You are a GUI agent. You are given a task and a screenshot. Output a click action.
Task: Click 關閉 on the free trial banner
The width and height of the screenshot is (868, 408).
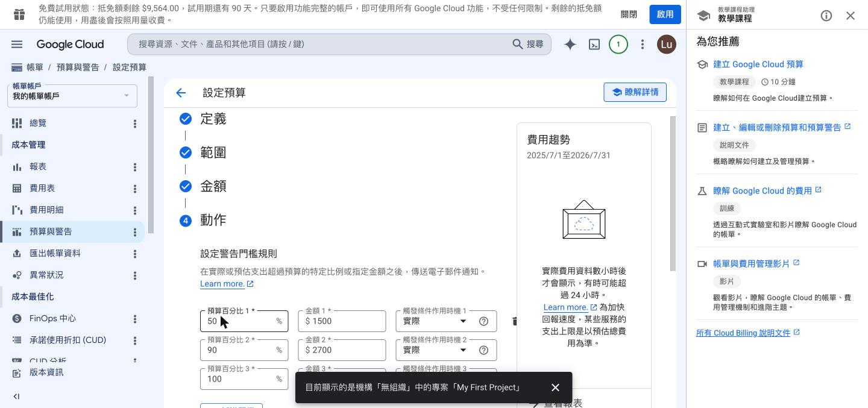[629, 14]
